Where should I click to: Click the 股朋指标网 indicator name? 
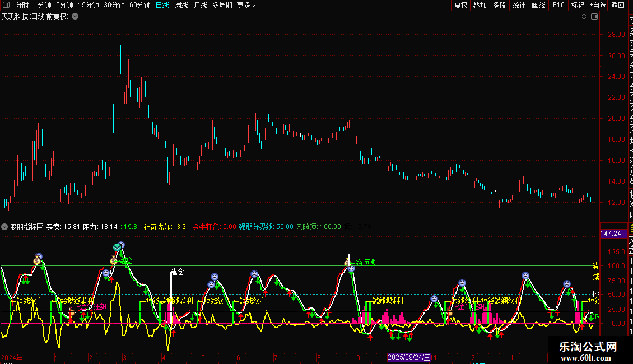(27, 227)
